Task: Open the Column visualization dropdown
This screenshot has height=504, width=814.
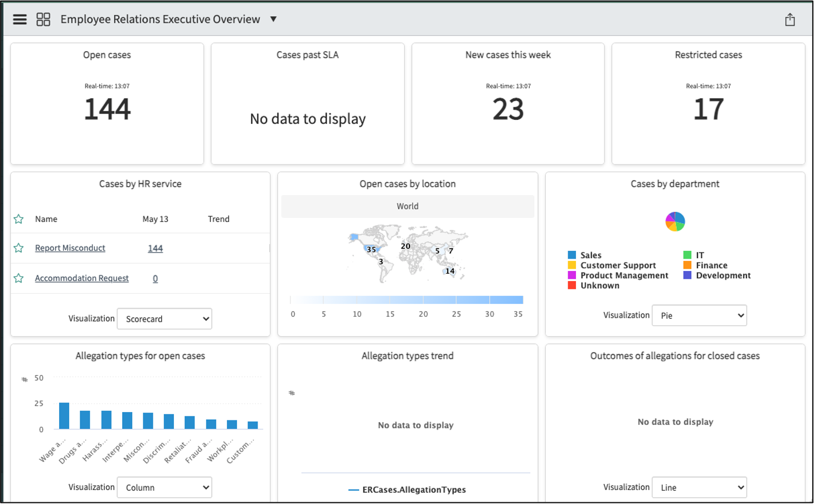Action: (164, 487)
